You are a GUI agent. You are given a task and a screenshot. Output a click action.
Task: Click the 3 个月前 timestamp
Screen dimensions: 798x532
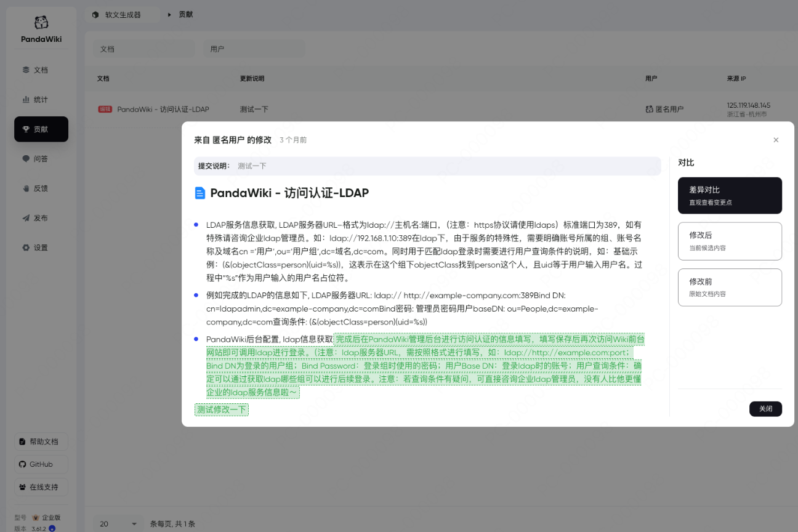[x=293, y=140]
